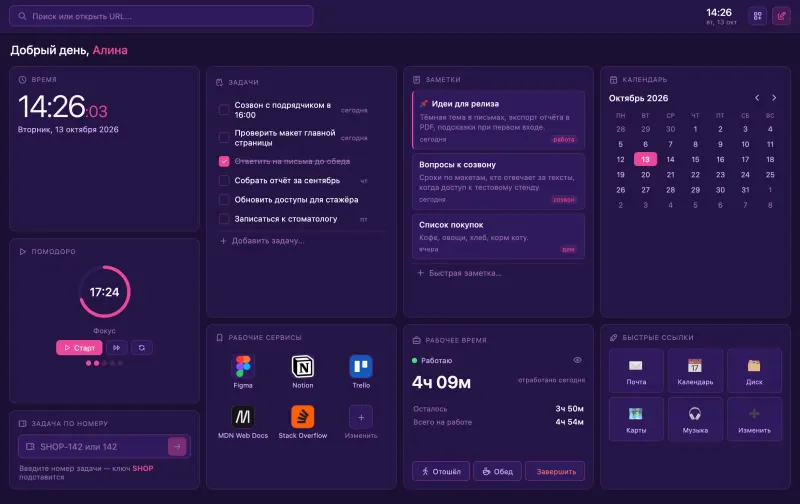Click the Работаю status indicator
Viewport: 800px width, 504px height.
pos(432,360)
